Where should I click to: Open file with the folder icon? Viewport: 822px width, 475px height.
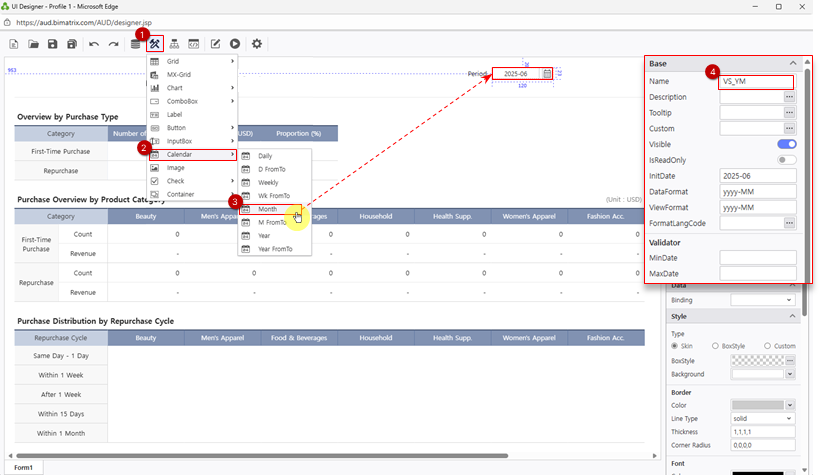34,44
